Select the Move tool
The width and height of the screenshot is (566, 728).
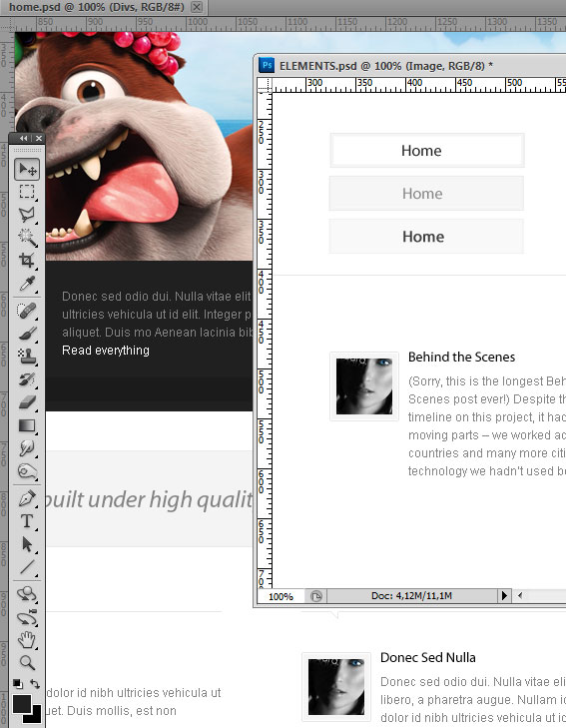[27, 170]
